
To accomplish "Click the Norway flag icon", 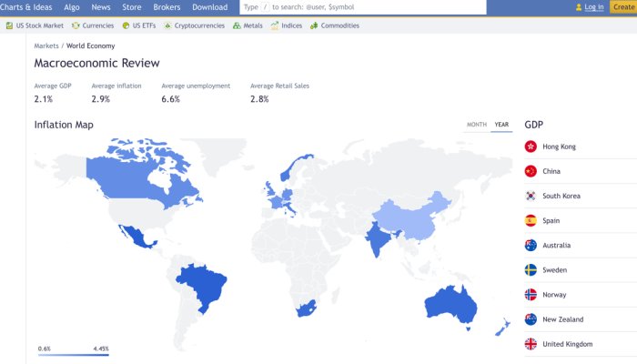I will coord(531,295).
